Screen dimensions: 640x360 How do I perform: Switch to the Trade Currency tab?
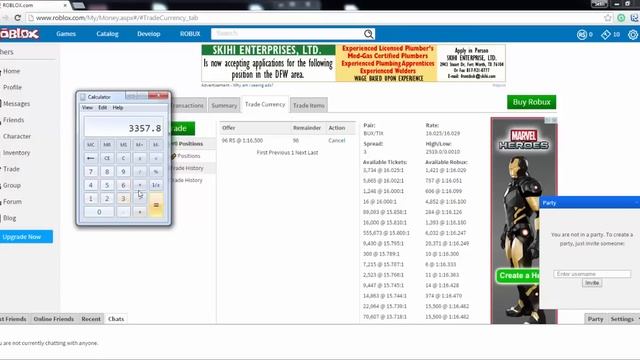point(265,104)
